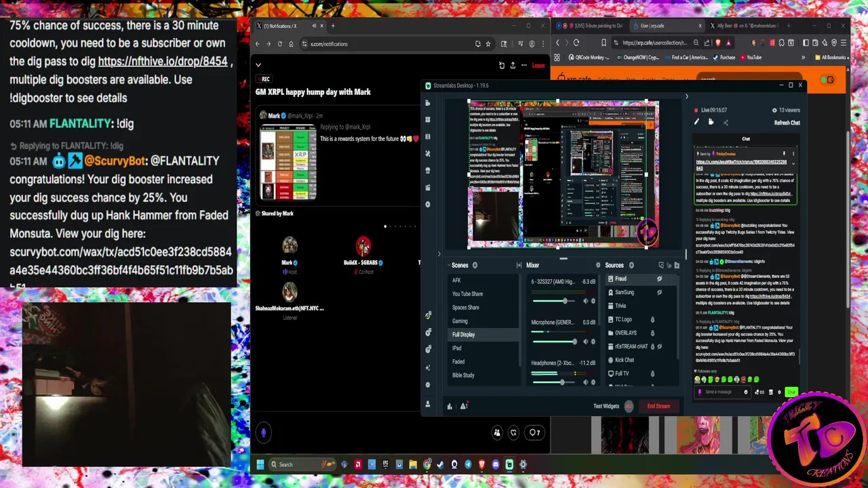Viewport: 868px width, 488px height.
Task: Click nfthive.io/drop/8454 link in large chat
Action: pyautogui.click(x=163, y=61)
